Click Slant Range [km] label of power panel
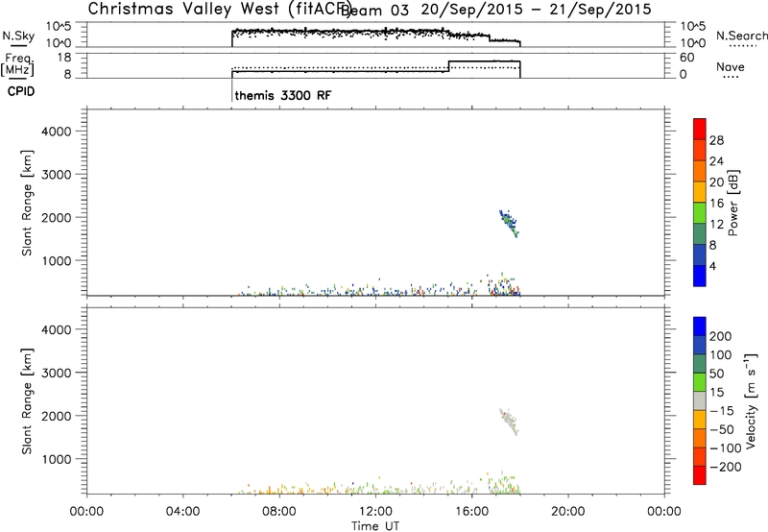This screenshot has width=768, height=532. pyautogui.click(x=27, y=203)
